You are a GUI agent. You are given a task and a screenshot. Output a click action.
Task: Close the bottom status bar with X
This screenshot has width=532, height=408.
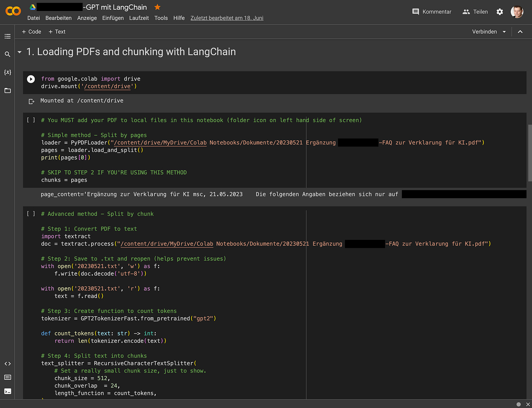pos(527,404)
